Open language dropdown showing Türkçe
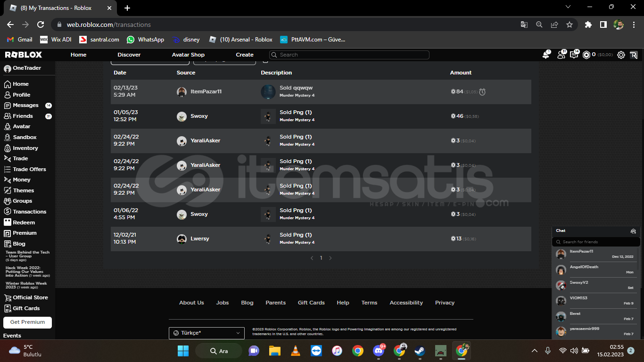644x362 pixels. coord(206,333)
